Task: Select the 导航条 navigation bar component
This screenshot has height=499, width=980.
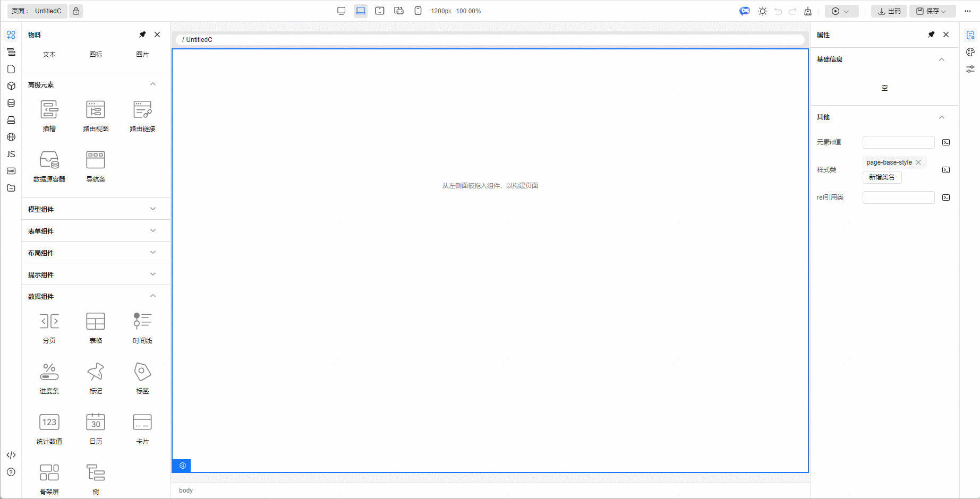Action: click(x=96, y=166)
